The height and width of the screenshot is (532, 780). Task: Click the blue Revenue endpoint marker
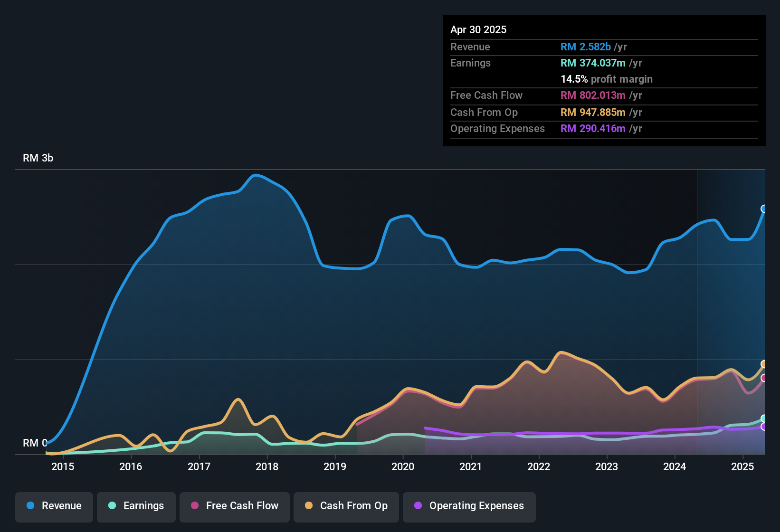point(764,209)
